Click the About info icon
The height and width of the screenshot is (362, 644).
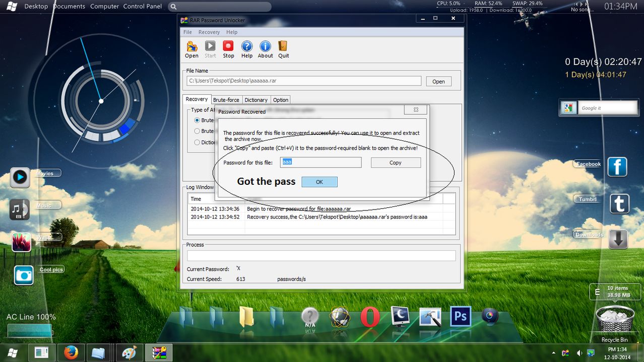(x=265, y=46)
